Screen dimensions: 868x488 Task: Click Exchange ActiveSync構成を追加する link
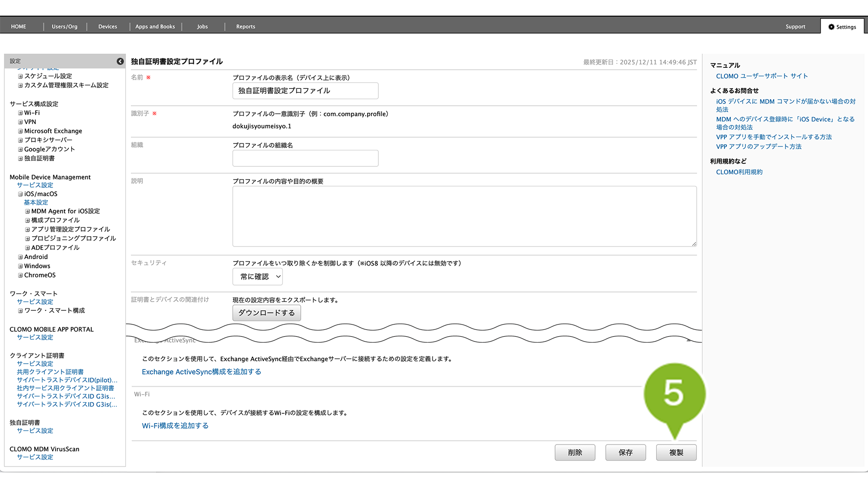[x=201, y=372]
